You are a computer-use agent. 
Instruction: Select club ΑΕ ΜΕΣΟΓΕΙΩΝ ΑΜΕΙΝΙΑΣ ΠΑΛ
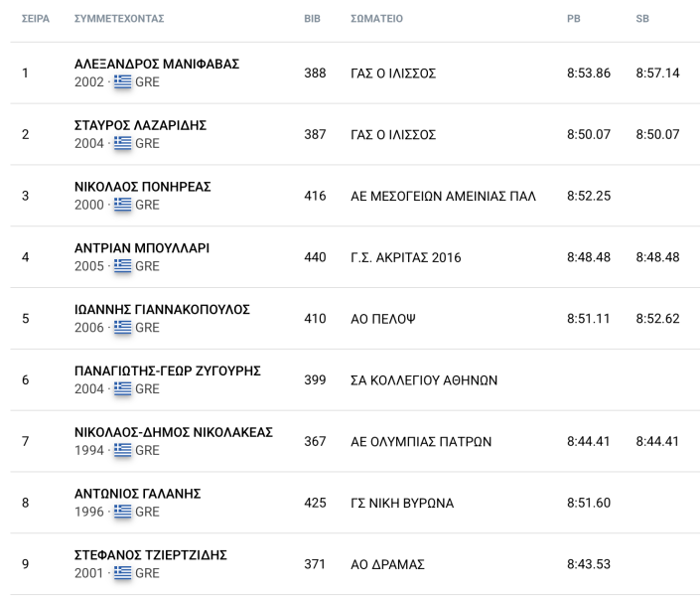pyautogui.click(x=443, y=196)
